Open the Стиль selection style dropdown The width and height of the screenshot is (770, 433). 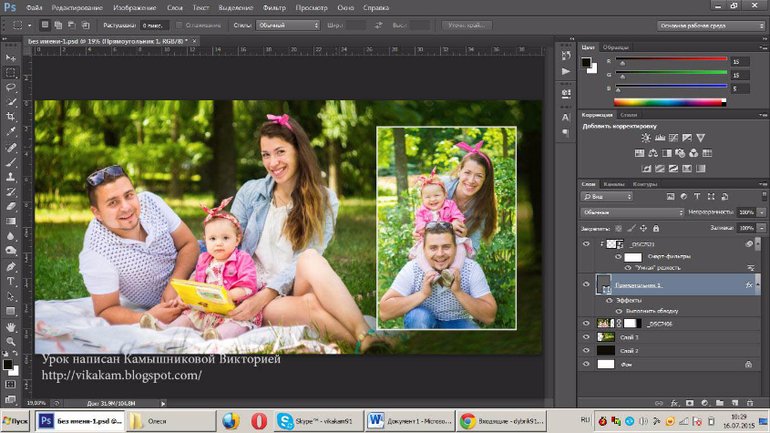(x=289, y=25)
